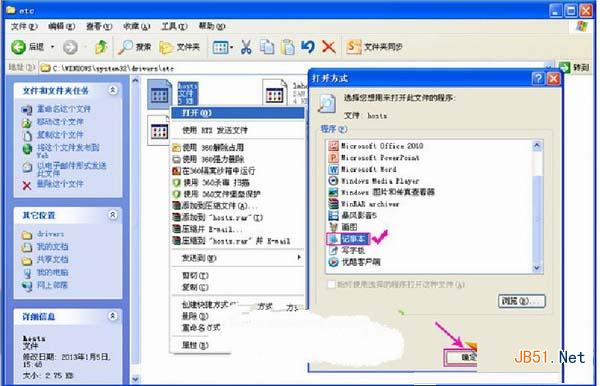Select 打开 (Open) in context menu
Image resolution: width=600 pixels, height=386 pixels.
(237, 113)
